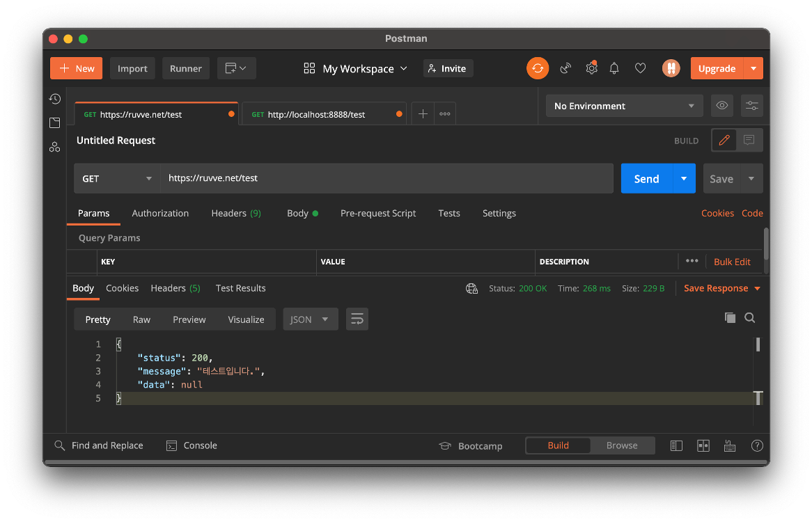Screen dimensions: 812x522
Task: Open the Runner
Action: point(185,68)
